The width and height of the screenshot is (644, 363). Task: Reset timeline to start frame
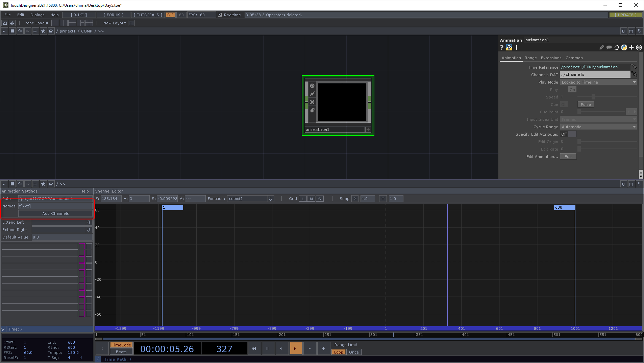[254, 348]
